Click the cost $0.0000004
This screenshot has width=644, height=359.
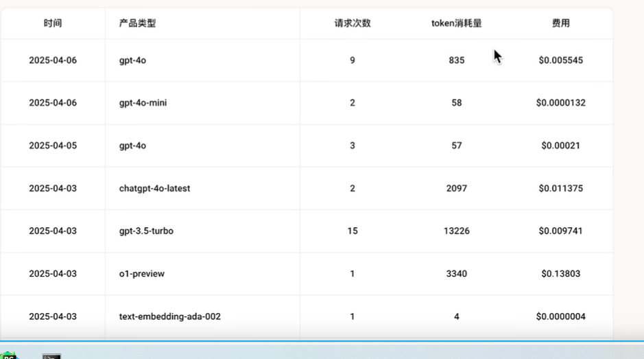(560, 316)
